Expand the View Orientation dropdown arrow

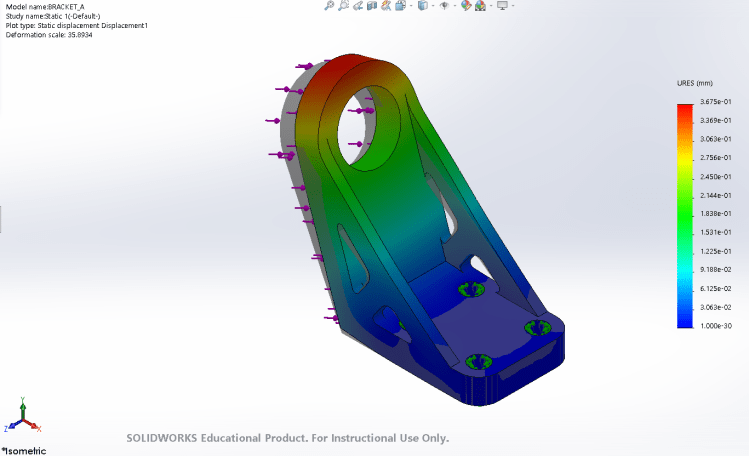click(411, 5)
